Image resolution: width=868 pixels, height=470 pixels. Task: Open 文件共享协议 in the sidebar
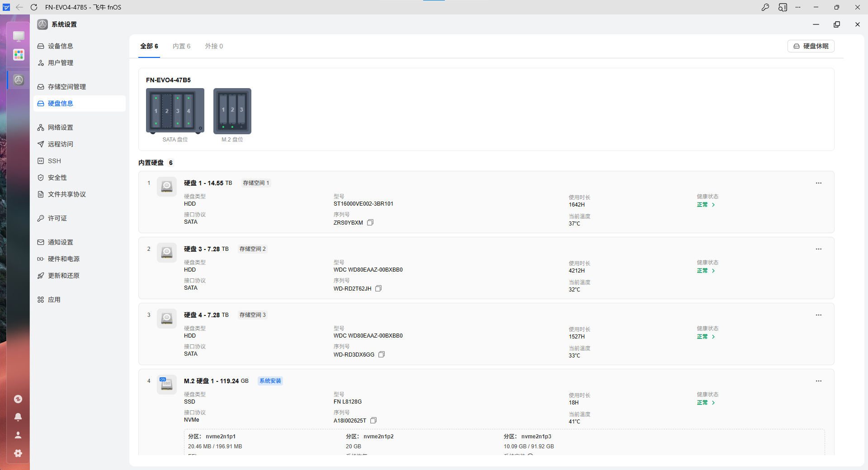point(80,194)
